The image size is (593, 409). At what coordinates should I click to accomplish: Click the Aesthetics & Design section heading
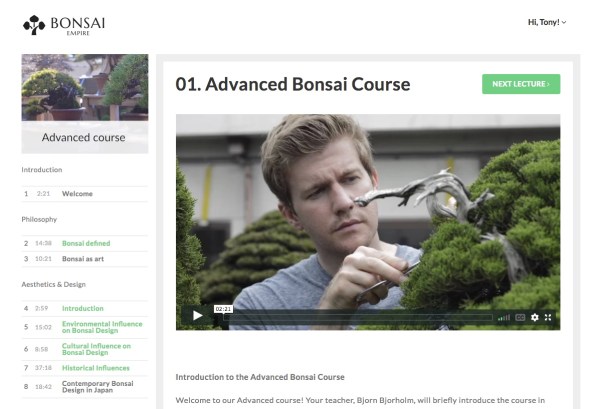click(53, 285)
